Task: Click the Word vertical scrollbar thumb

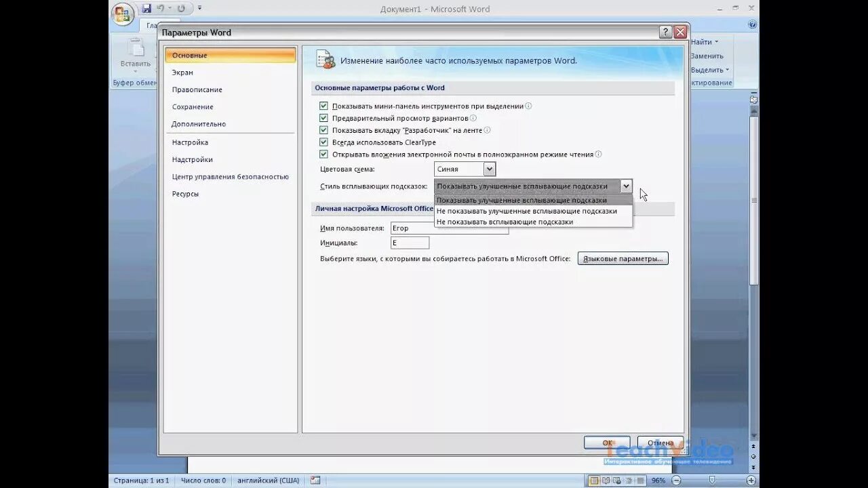Action: [753, 200]
